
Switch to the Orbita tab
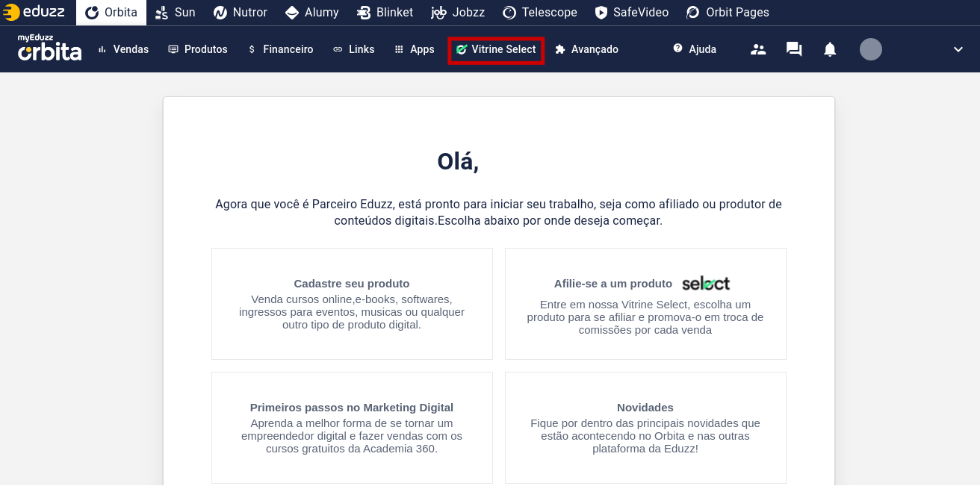111,12
